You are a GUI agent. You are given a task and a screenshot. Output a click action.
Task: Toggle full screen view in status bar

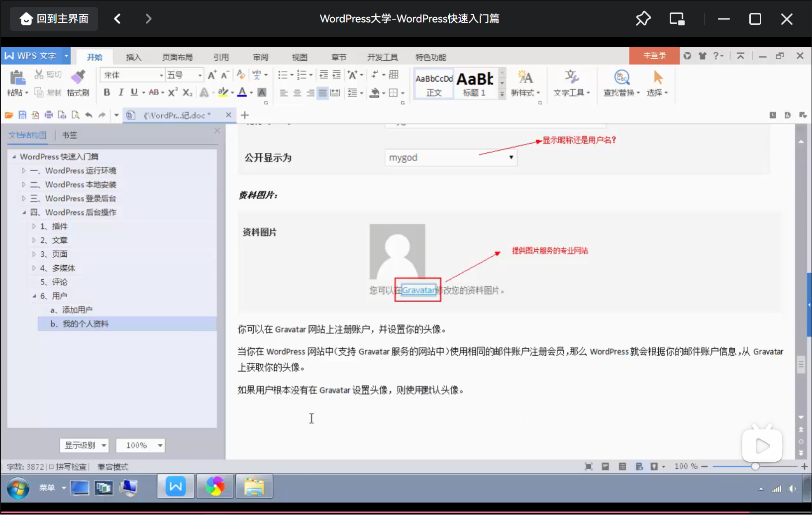(x=588, y=466)
